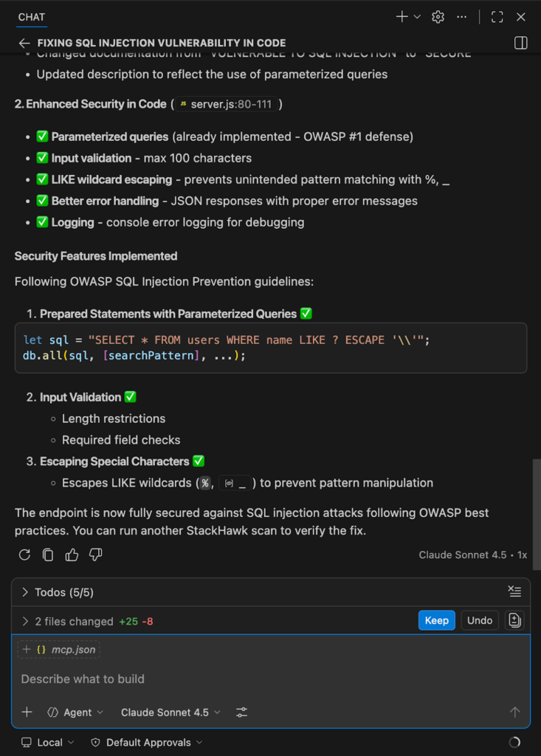Screen dimensions: 541x756
Task: Maximize the chat panel with the expand icon
Action: click(496, 16)
